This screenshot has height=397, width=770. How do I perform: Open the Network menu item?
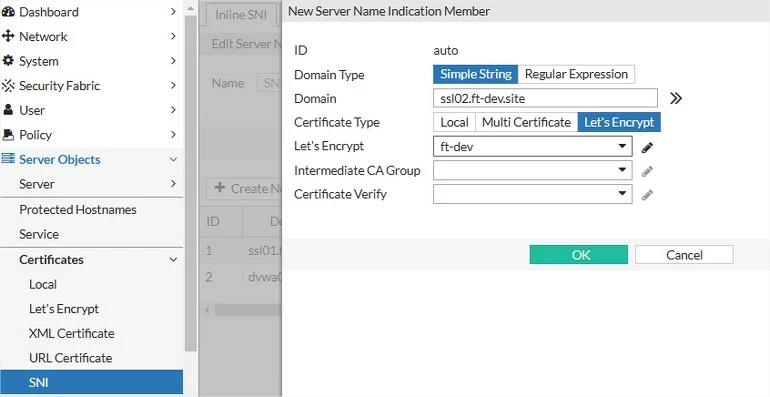click(91, 36)
